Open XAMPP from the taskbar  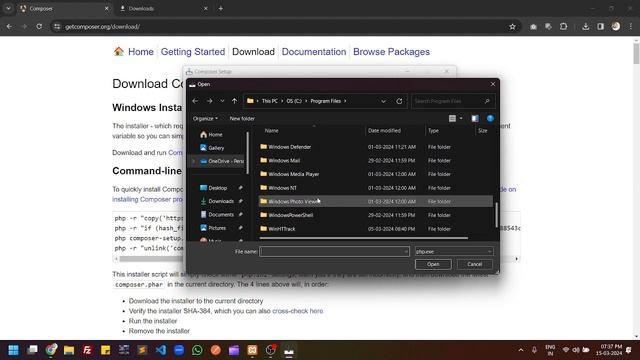tap(252, 350)
